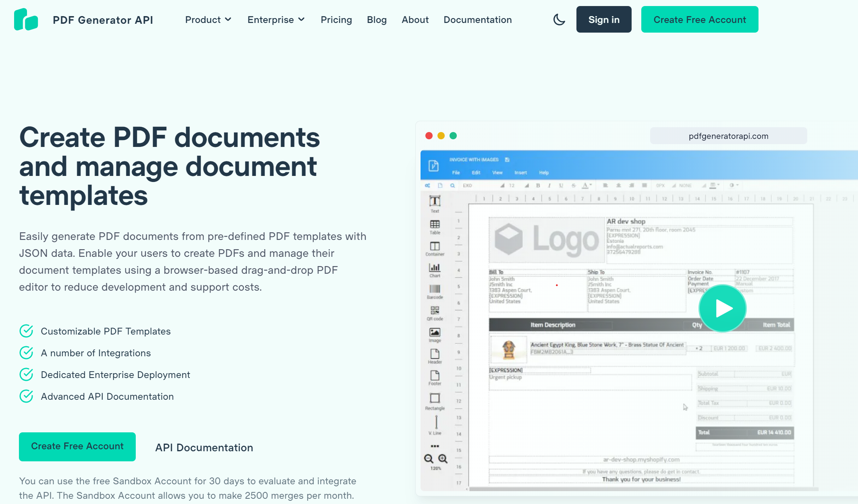Select the Rectangle tool icon

435,401
